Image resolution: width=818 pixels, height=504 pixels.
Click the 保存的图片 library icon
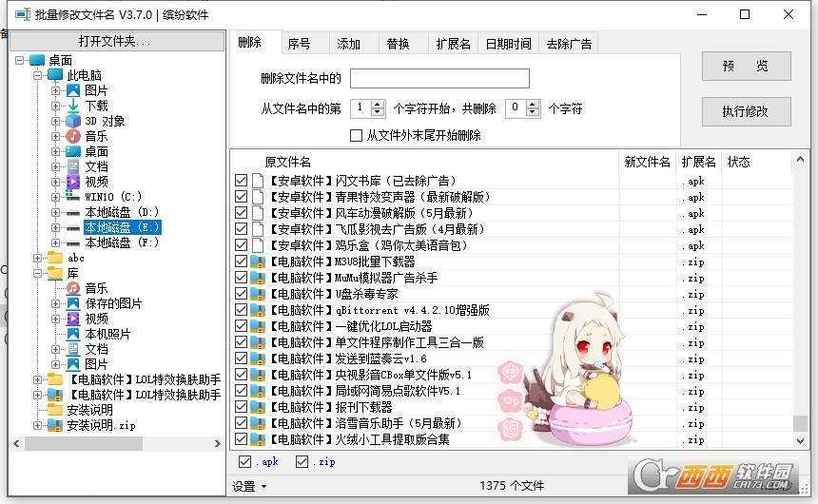point(73,303)
